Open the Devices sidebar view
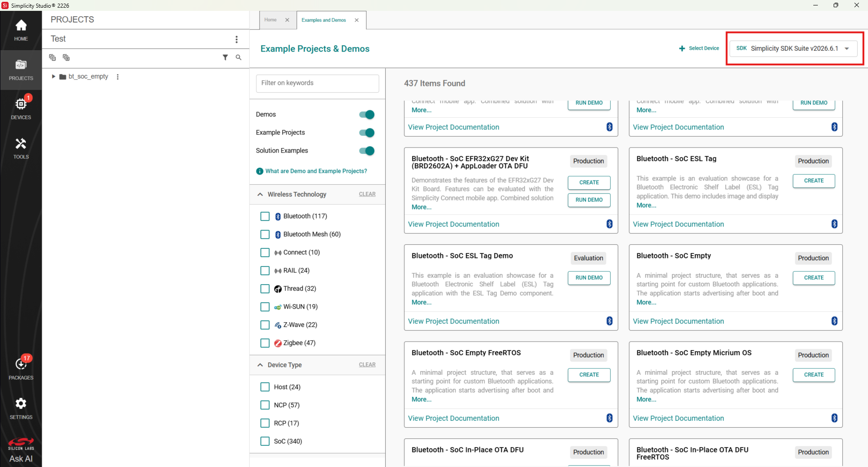The image size is (868, 467). coord(21,109)
